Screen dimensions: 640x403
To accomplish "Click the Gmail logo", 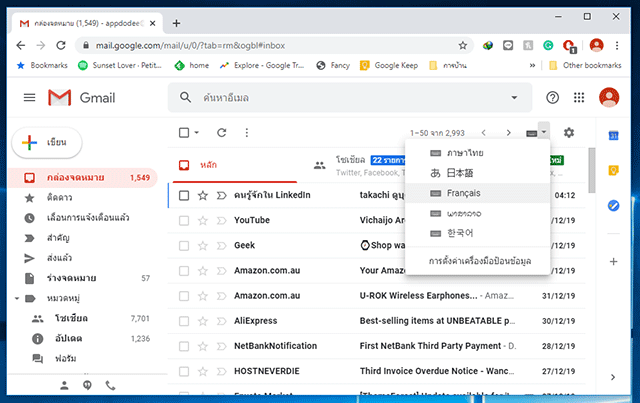I will (81, 98).
